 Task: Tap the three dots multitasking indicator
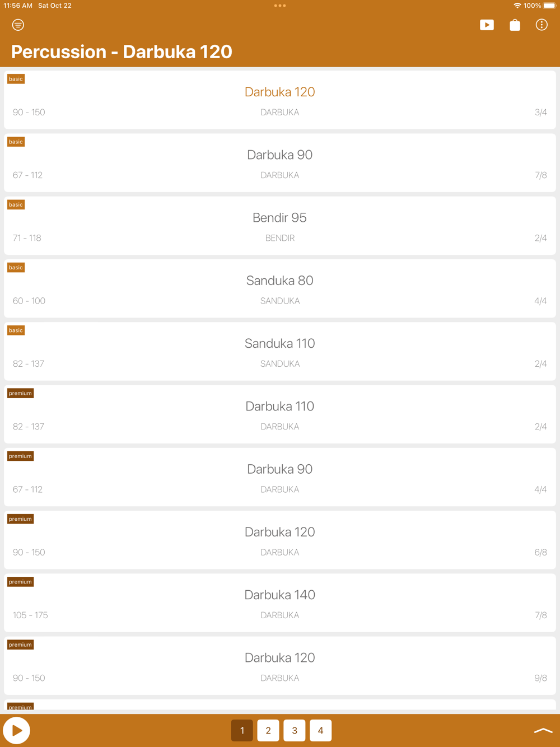(x=280, y=6)
